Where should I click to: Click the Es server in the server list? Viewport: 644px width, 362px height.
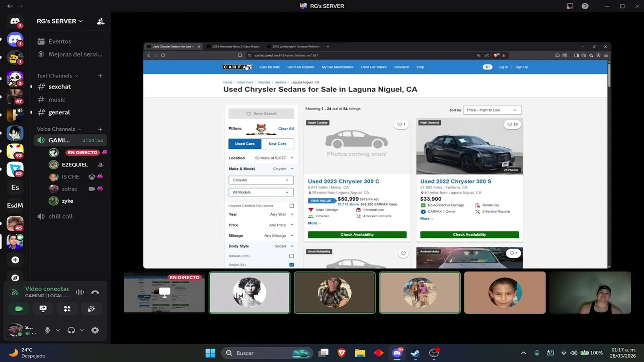pyautogui.click(x=15, y=188)
